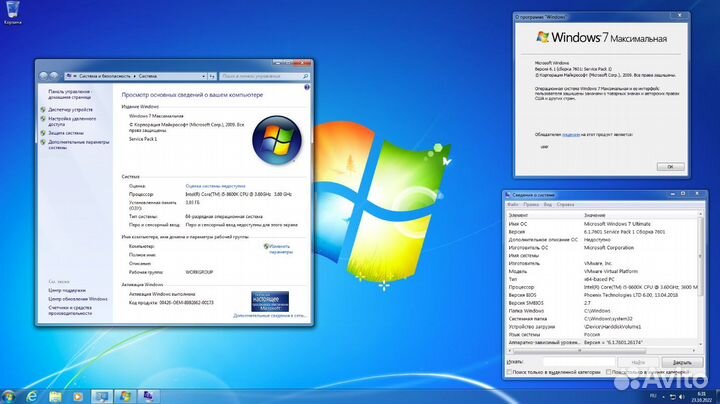Click the genuine Microsoft software badge
Screen dimensions: 720x404
pos(270,301)
